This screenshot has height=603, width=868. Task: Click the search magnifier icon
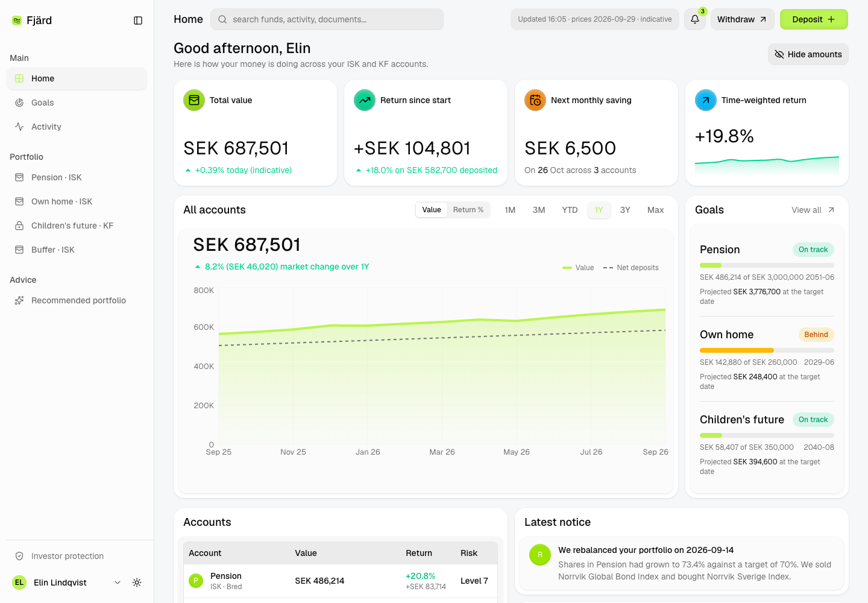pos(222,19)
